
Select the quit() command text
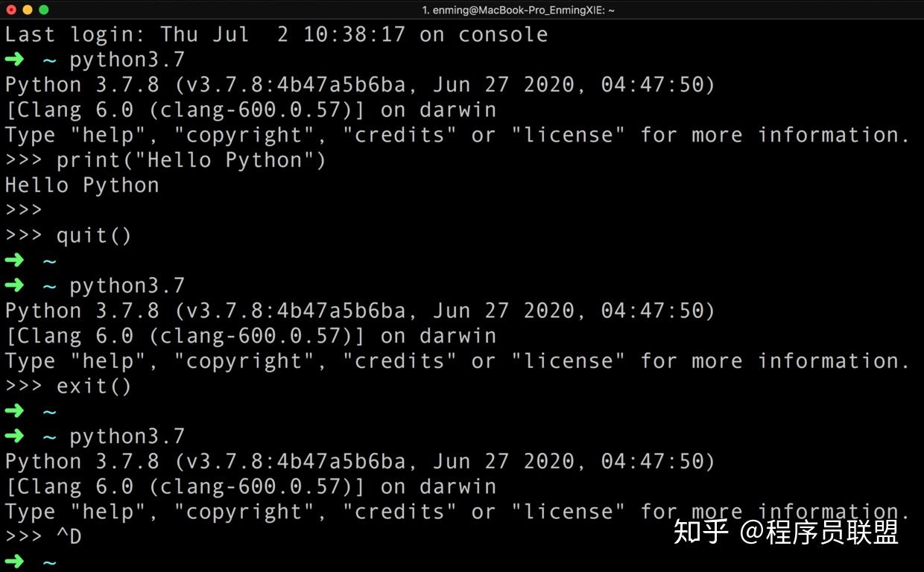(94, 235)
